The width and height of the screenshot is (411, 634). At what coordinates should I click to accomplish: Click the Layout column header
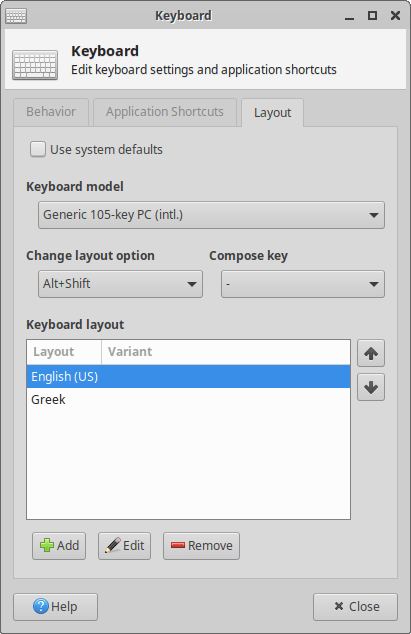(x=64, y=352)
